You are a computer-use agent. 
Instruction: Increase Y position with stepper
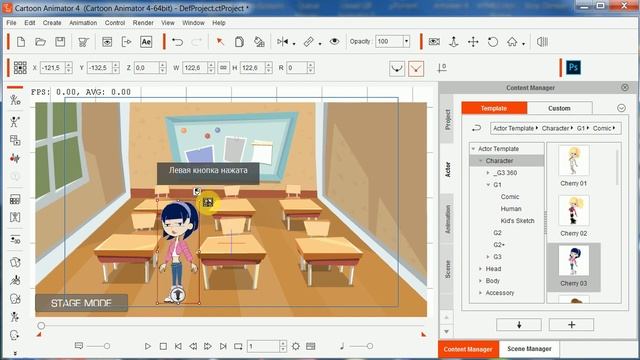(116, 65)
